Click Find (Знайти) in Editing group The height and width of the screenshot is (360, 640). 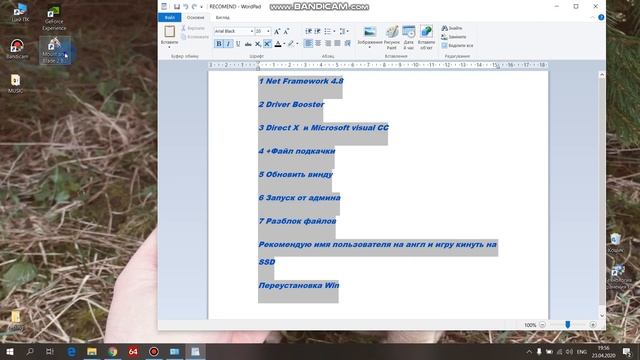click(x=452, y=28)
